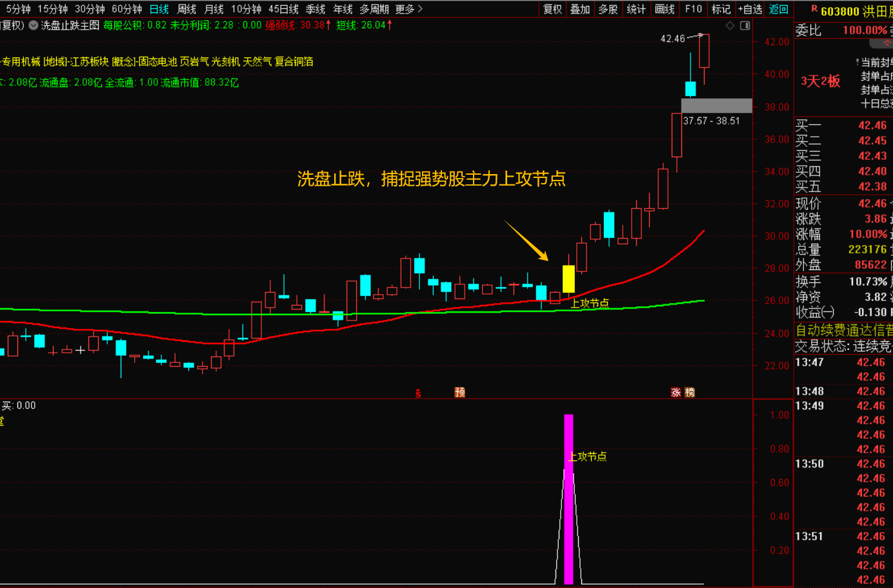Click the 预 event marker icon
The width and height of the screenshot is (893, 588).
tap(459, 392)
